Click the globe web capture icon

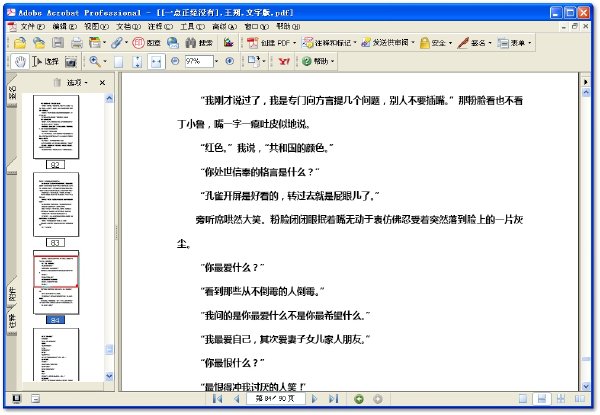pos(173,42)
